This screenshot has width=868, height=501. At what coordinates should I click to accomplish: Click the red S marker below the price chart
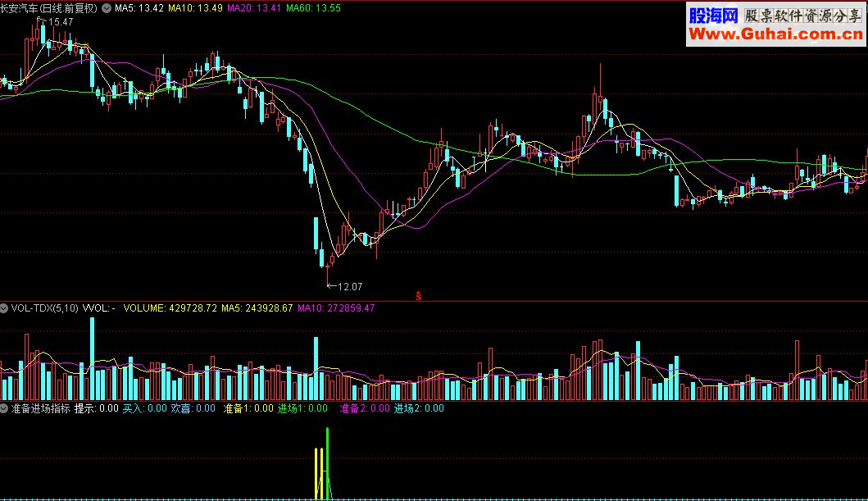point(419,296)
